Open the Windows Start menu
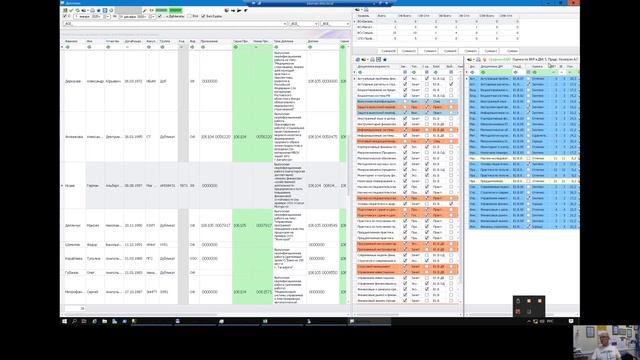 (64, 322)
